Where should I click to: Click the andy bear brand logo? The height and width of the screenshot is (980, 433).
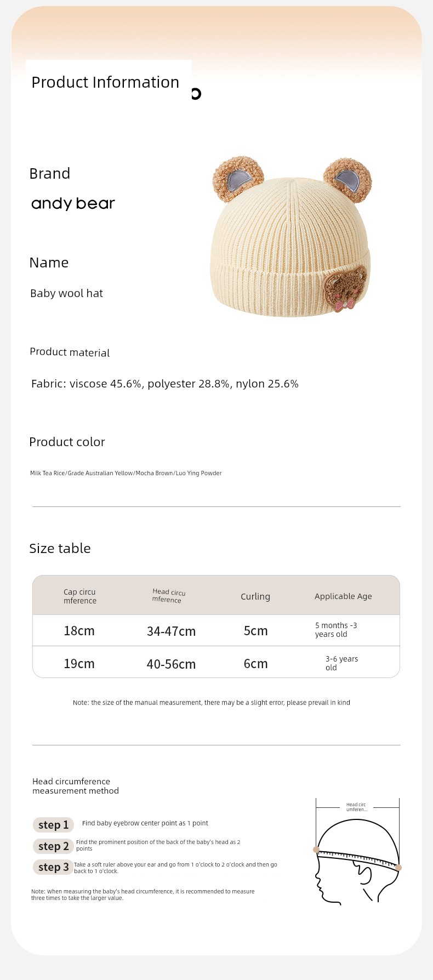click(73, 203)
